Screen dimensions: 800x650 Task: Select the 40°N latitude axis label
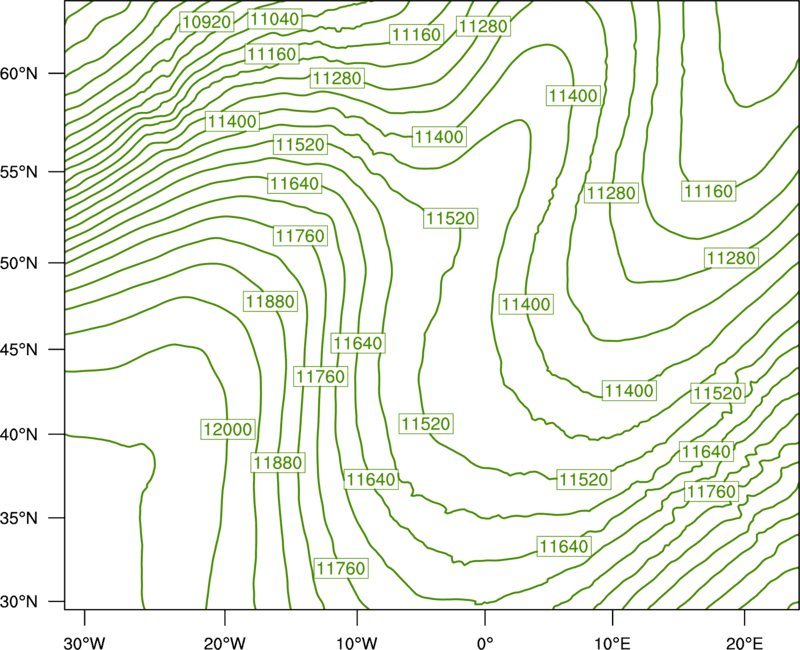tap(19, 435)
